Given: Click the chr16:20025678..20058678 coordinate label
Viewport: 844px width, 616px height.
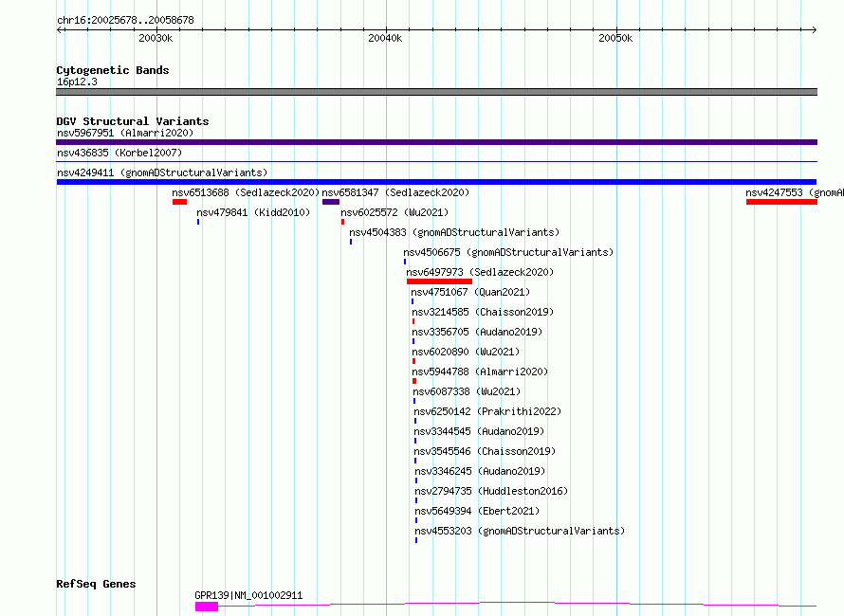Looking at the screenshot, I should [x=125, y=21].
